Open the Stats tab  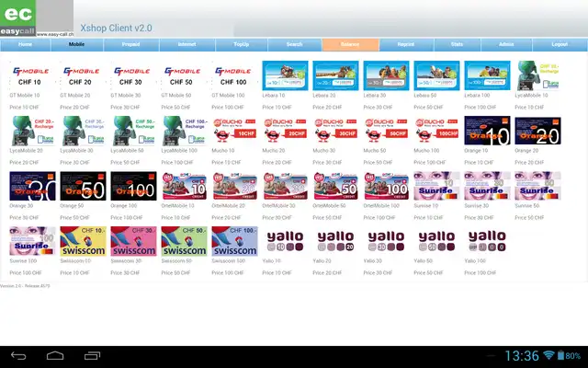pos(458,44)
